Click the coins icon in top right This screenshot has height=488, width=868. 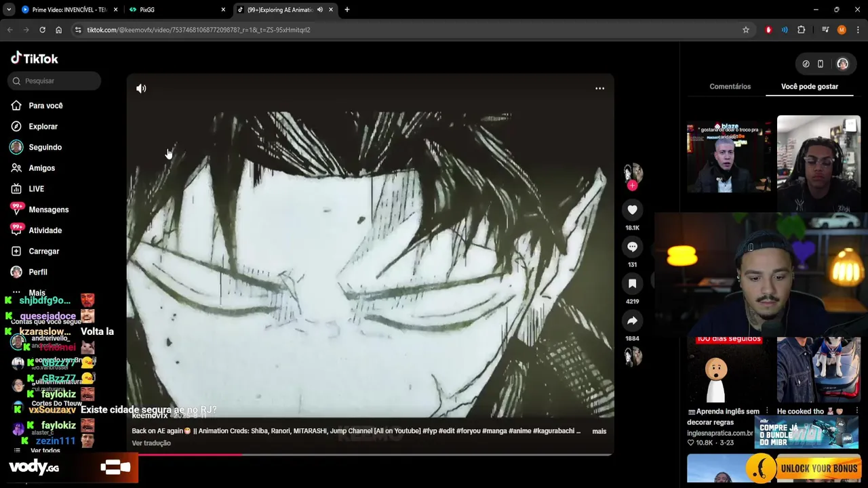(x=806, y=64)
